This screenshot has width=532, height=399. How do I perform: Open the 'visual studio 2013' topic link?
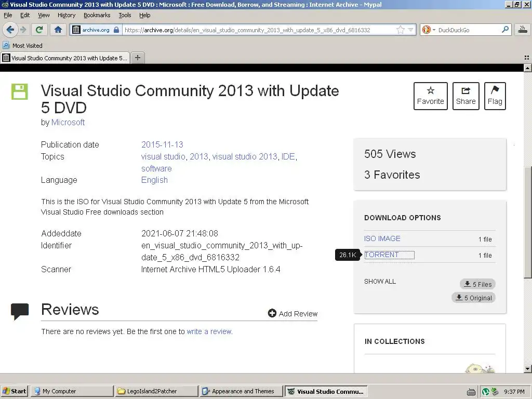tap(245, 156)
